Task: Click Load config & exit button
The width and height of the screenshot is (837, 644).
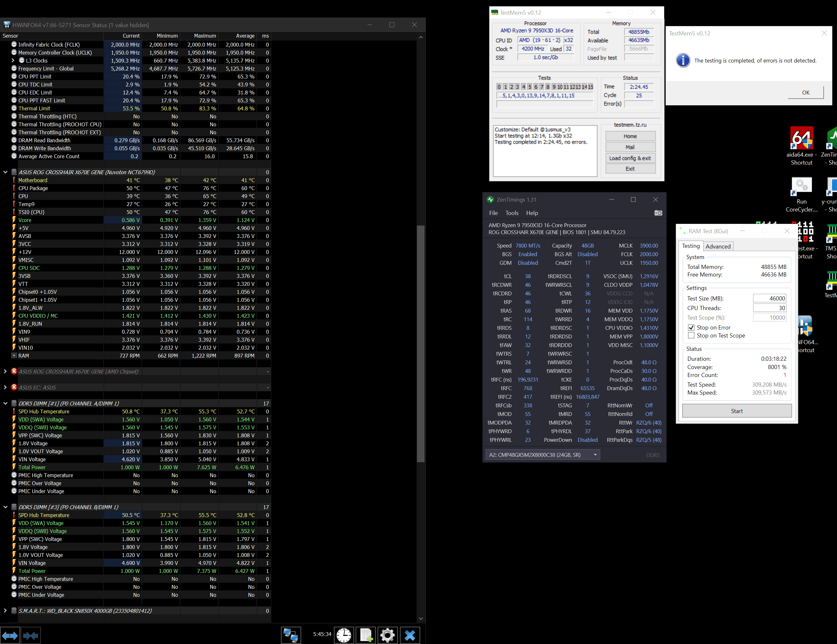Action: [x=630, y=158]
